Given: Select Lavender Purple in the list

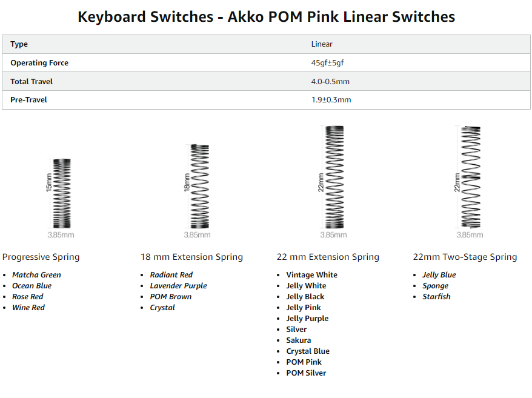Looking at the screenshot, I should point(179,286).
